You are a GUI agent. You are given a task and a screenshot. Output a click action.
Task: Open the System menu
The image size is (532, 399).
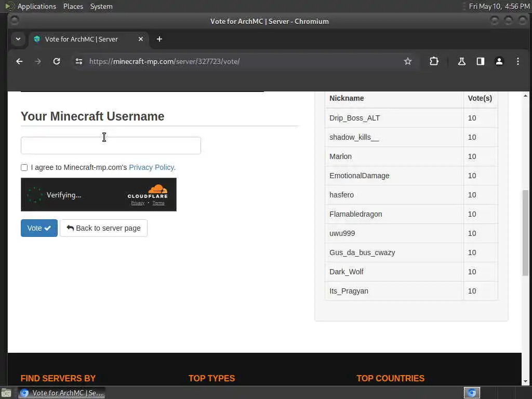click(101, 6)
